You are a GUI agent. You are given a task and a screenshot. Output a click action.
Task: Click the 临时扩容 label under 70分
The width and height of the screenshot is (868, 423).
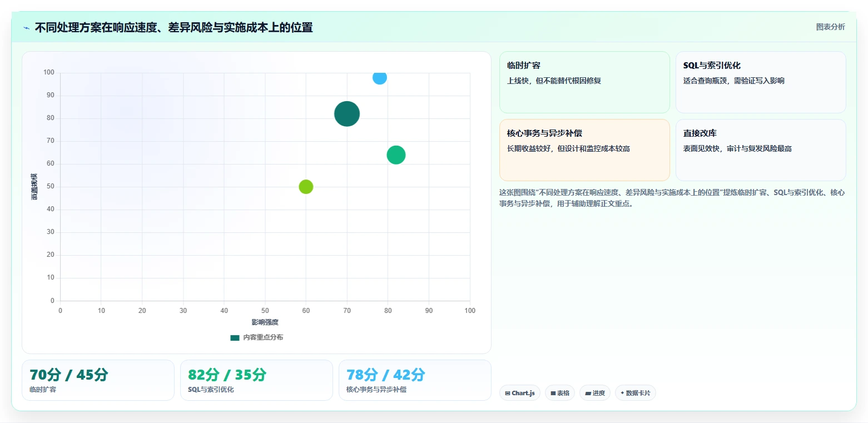43,390
